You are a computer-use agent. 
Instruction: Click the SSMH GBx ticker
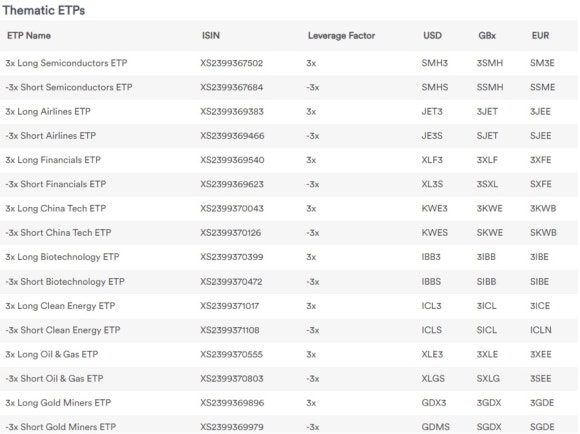coord(490,87)
